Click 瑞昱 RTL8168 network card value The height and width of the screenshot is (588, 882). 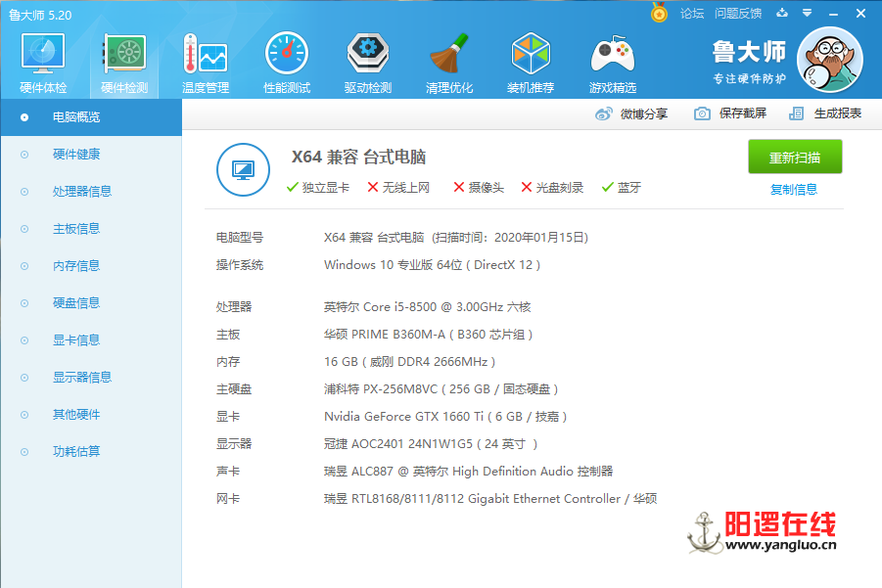click(490, 499)
